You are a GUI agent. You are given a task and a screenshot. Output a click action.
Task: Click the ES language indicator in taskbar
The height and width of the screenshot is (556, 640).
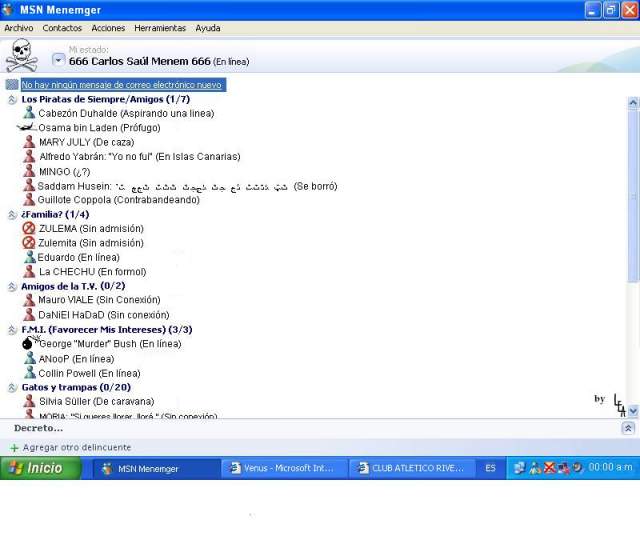click(491, 468)
